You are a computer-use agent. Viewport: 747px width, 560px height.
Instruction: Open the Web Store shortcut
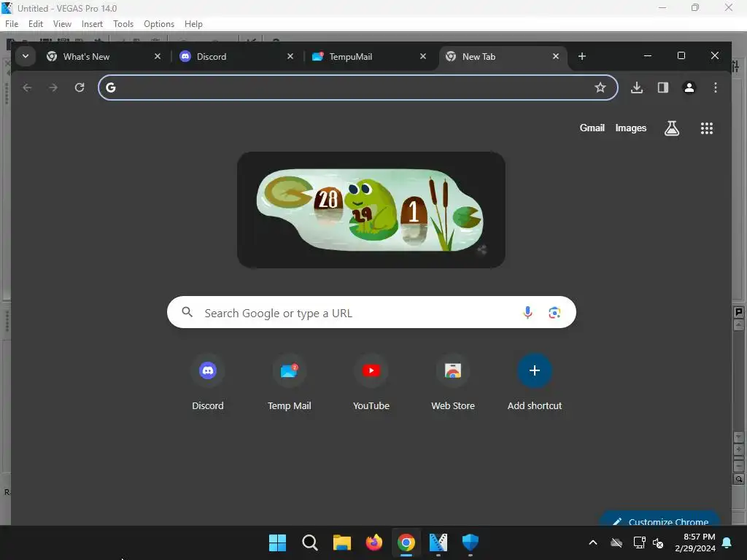coord(453,382)
